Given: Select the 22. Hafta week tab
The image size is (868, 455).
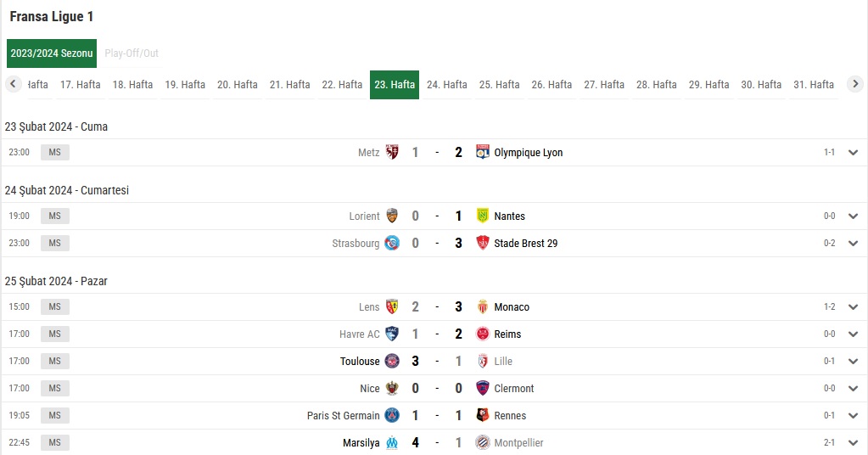Looking at the screenshot, I should click(x=342, y=85).
